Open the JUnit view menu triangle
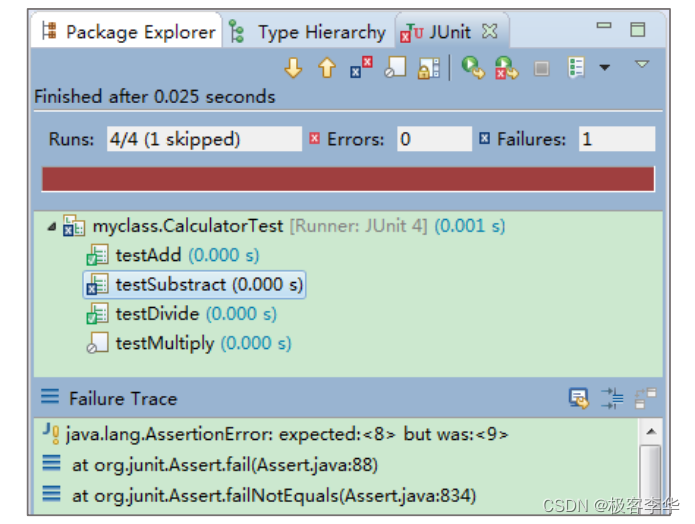Viewport: 695px width, 524px height. [641, 65]
